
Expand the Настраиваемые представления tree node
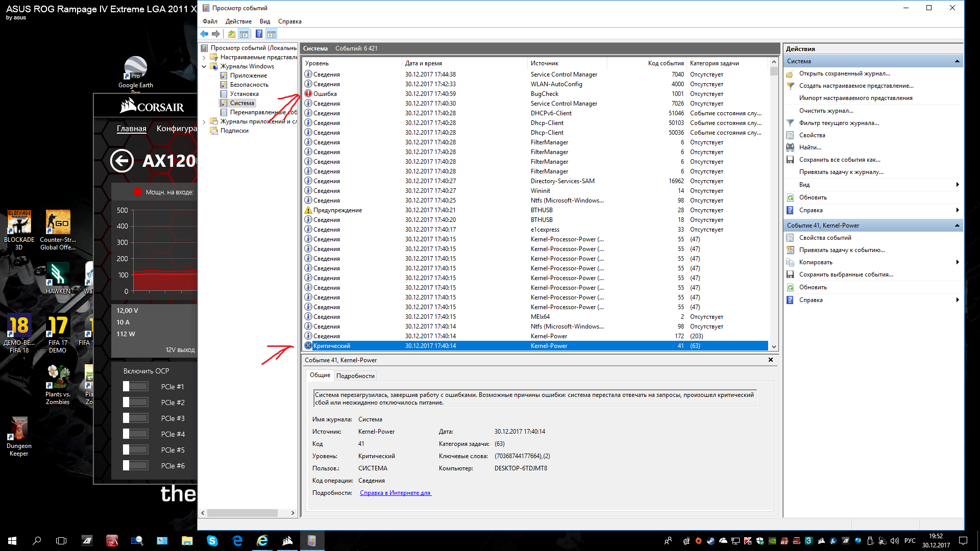pos(204,57)
